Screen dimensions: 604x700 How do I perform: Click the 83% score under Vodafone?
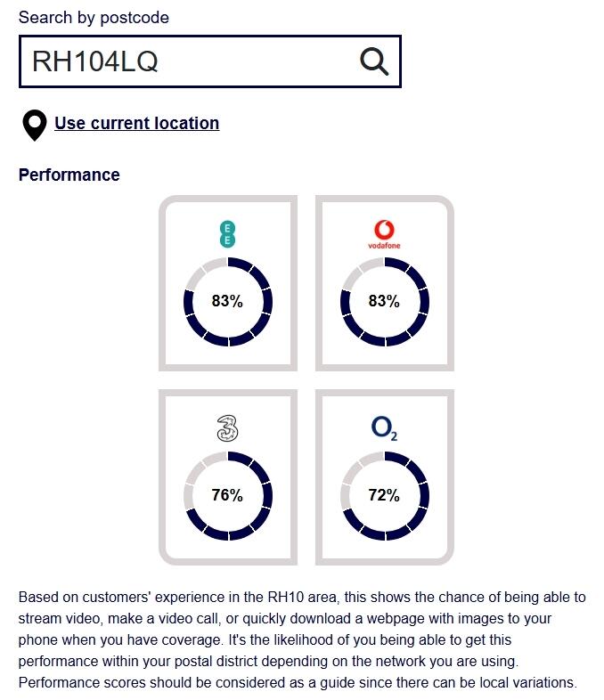point(384,301)
